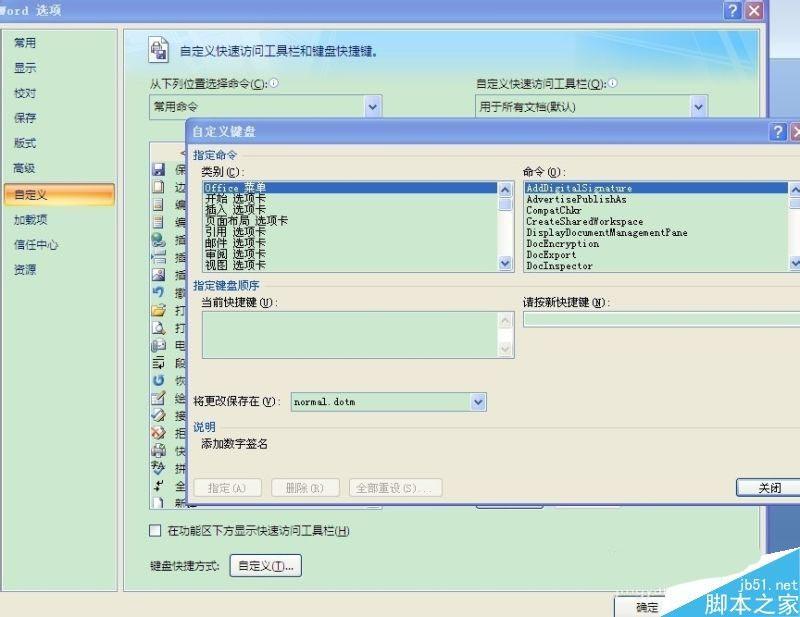This screenshot has height=617, width=800.
Task: Open the 常用命令 commands dropdown
Action: pyautogui.click(x=374, y=106)
